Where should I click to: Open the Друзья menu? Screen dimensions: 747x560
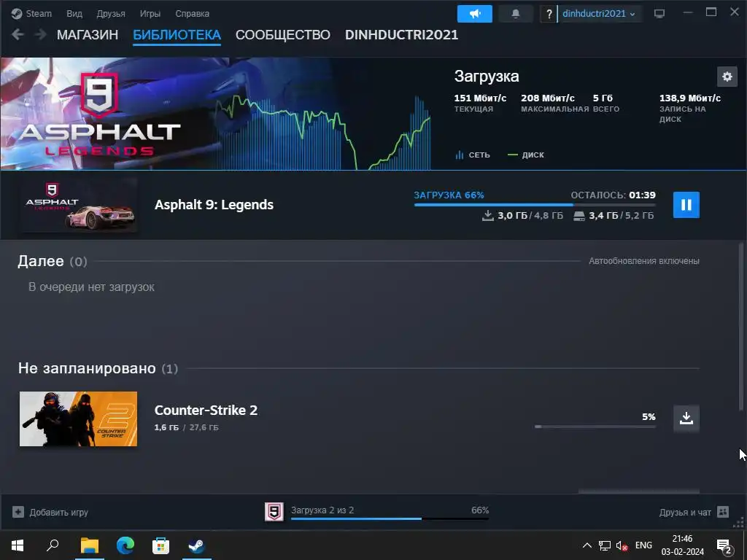click(111, 13)
